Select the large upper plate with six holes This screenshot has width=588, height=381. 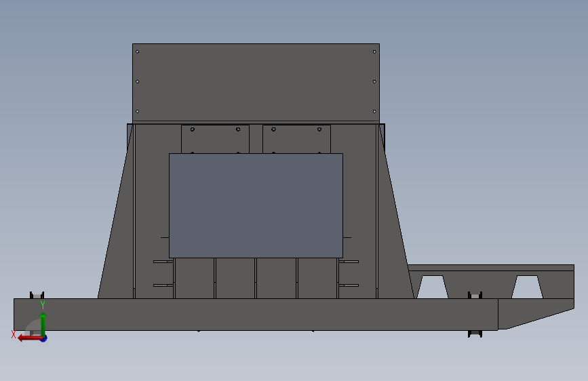point(256,83)
